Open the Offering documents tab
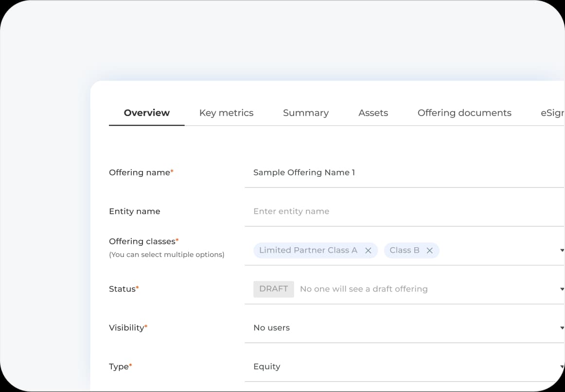Image resolution: width=565 pixels, height=392 pixels. point(464,113)
